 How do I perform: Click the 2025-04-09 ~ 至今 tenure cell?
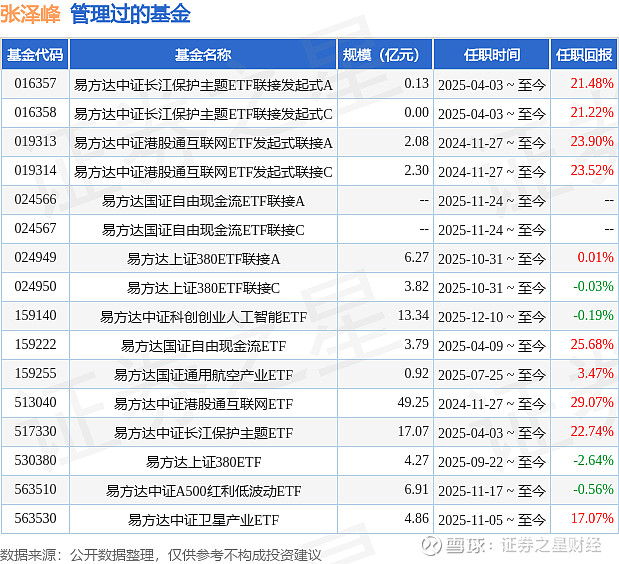click(492, 346)
